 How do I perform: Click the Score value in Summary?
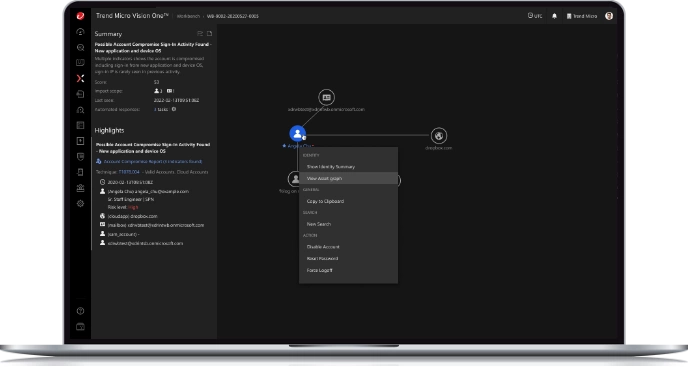tap(156, 82)
